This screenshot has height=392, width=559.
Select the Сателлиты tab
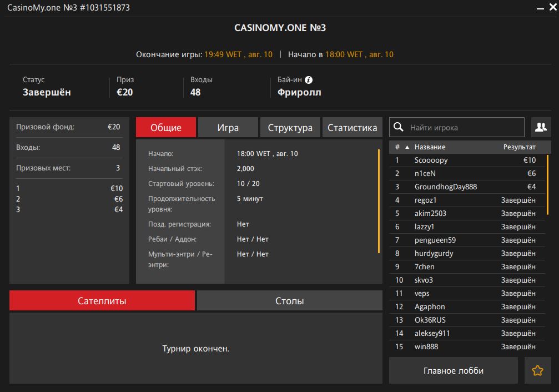click(x=102, y=301)
